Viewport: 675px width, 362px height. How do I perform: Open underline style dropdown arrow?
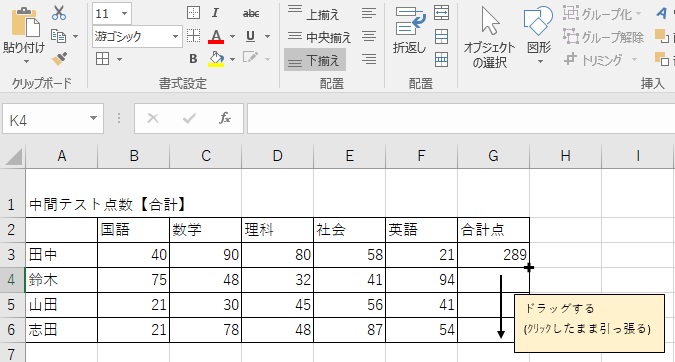coord(267,36)
